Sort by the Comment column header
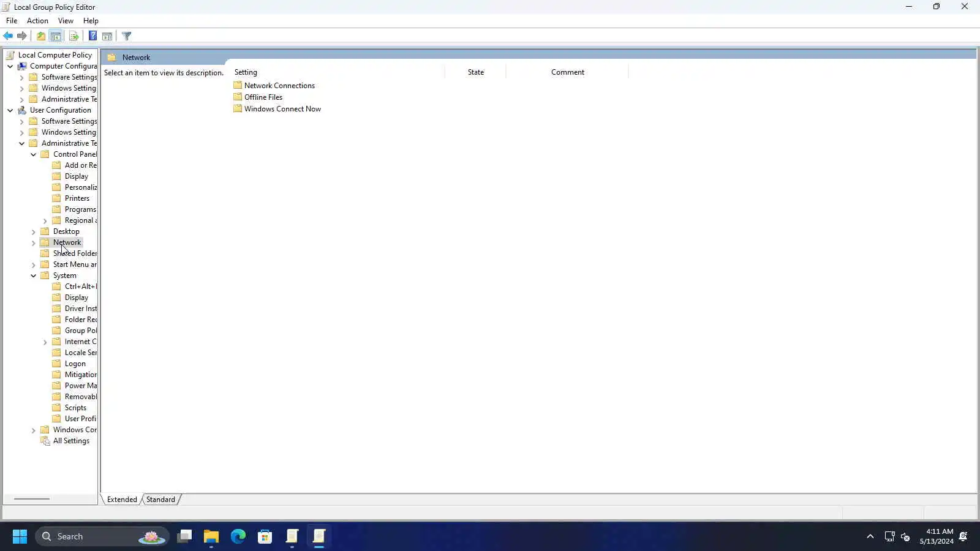This screenshot has width=980, height=551. [x=568, y=72]
